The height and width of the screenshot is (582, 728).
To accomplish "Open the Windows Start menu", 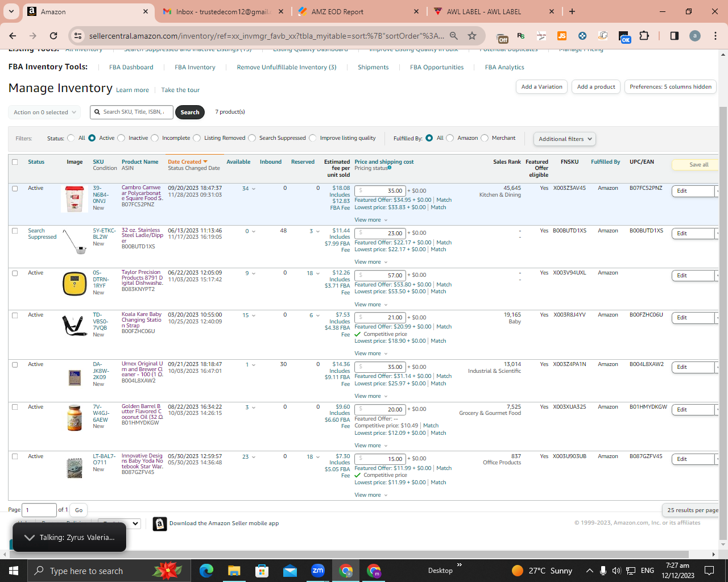I will point(14,571).
